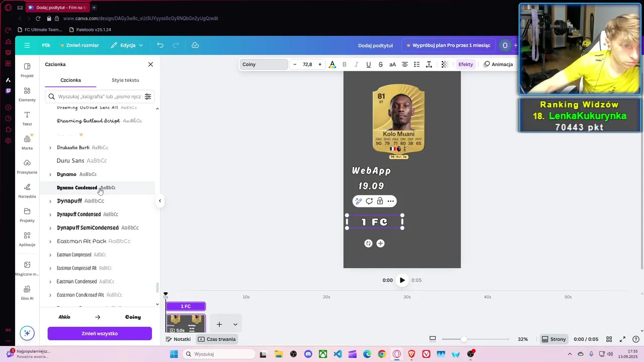Open Animacja animation options
This screenshot has height=362, width=644.
[498, 64]
